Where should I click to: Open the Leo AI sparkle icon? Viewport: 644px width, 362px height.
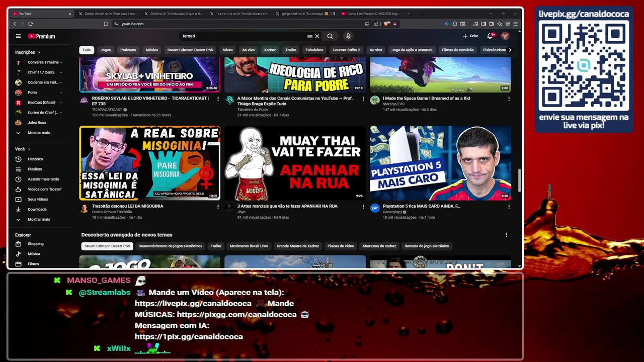point(500,24)
